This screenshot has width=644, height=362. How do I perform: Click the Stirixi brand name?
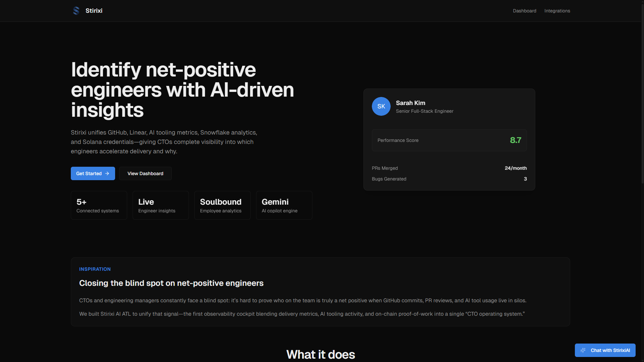[94, 11]
